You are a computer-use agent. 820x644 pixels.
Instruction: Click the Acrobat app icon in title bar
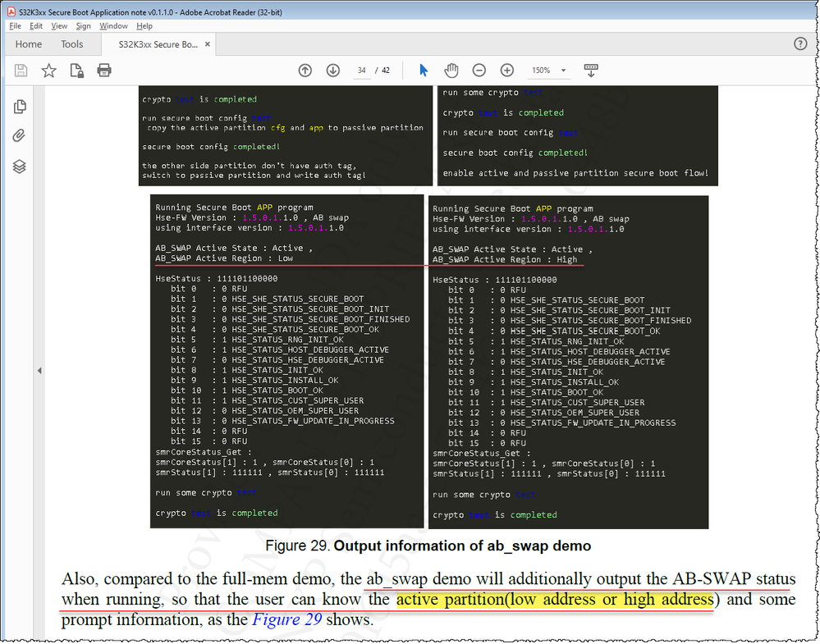click(11, 11)
